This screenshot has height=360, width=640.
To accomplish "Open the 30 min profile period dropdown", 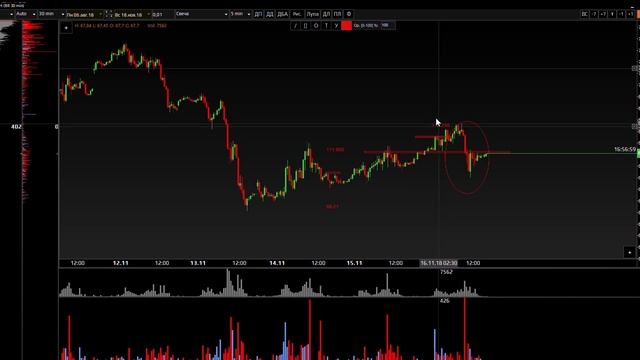I will 52,14.
